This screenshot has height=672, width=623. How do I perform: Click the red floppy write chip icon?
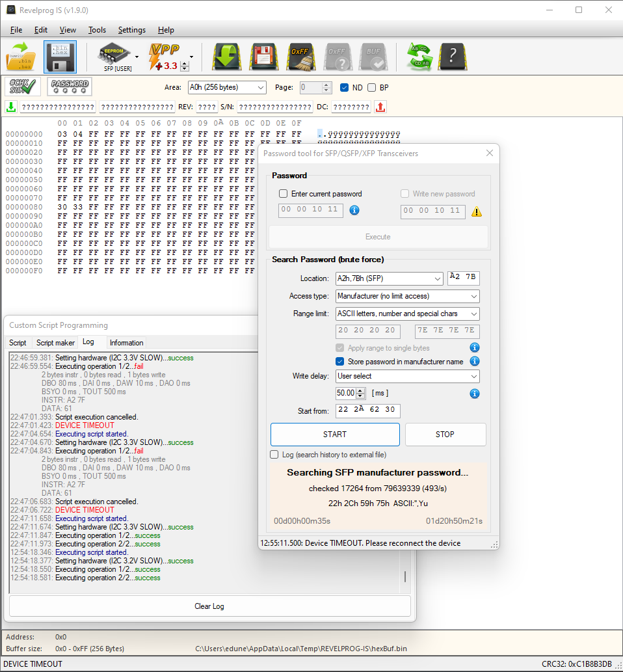263,57
